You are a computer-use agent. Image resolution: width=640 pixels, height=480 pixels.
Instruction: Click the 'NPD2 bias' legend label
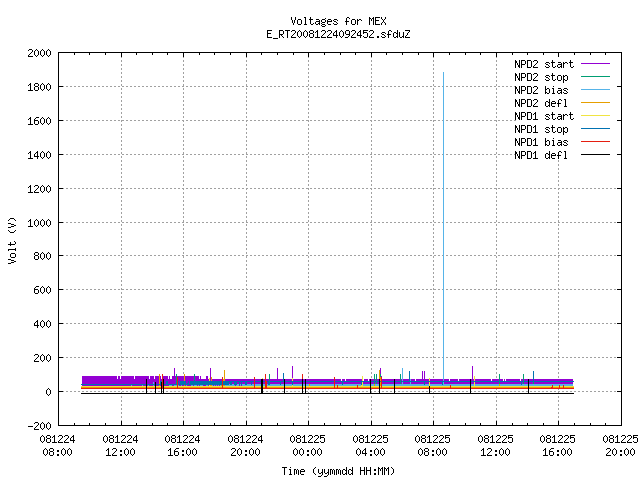coord(541,90)
